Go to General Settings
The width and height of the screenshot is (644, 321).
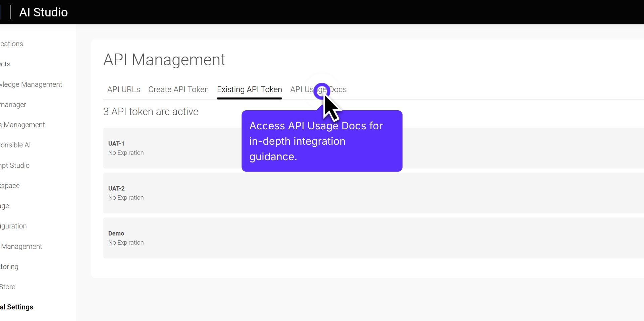point(16,307)
